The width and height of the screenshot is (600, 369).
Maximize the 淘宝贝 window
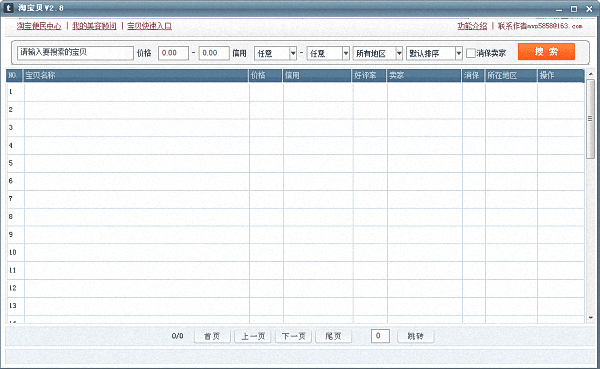574,9
